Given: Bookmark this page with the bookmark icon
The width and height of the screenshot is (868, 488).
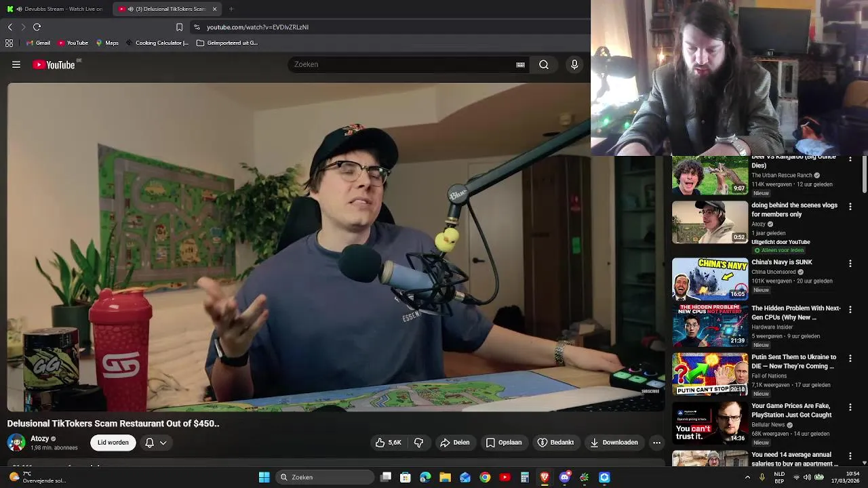Looking at the screenshot, I should [179, 27].
